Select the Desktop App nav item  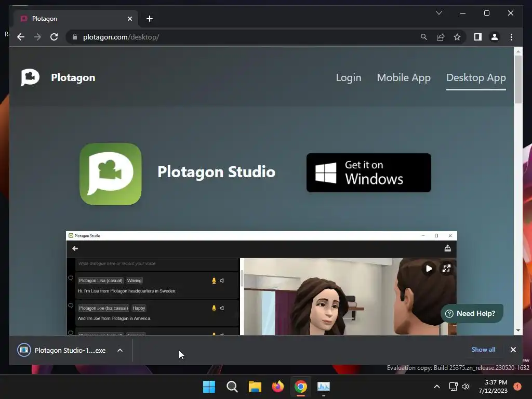click(x=476, y=77)
